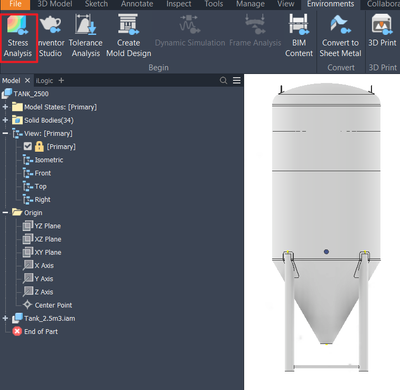This screenshot has width=400, height=390.
Task: Select Tank_2.5m3.iam derived component
Action: (44, 318)
